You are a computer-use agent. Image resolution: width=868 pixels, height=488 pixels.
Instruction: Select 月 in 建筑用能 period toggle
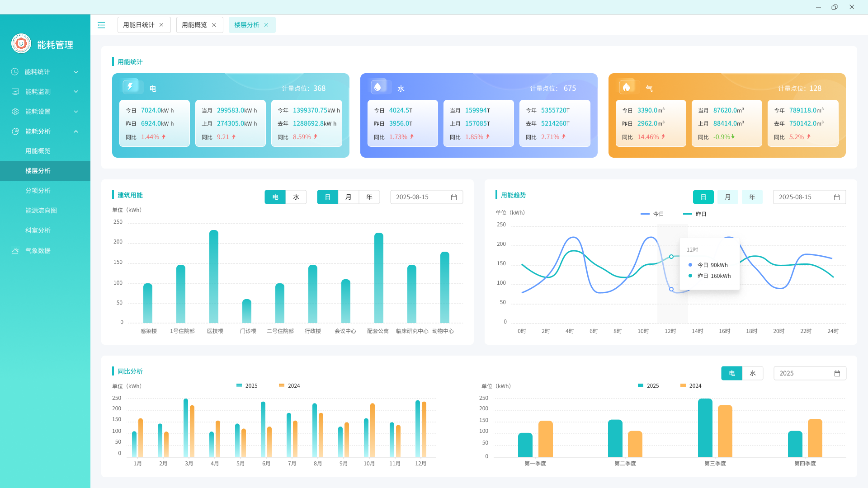tap(348, 197)
